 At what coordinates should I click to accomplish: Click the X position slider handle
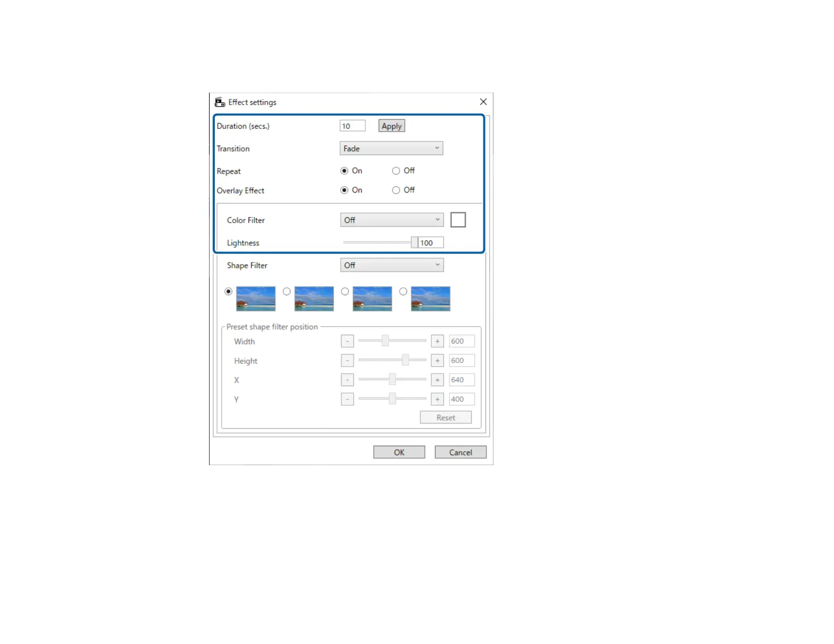pyautogui.click(x=392, y=379)
